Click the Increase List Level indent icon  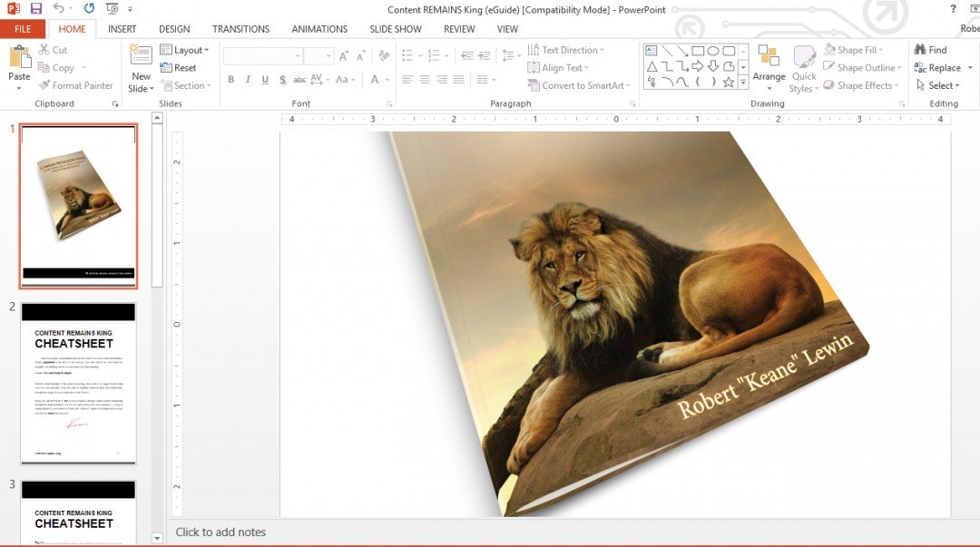tap(485, 55)
